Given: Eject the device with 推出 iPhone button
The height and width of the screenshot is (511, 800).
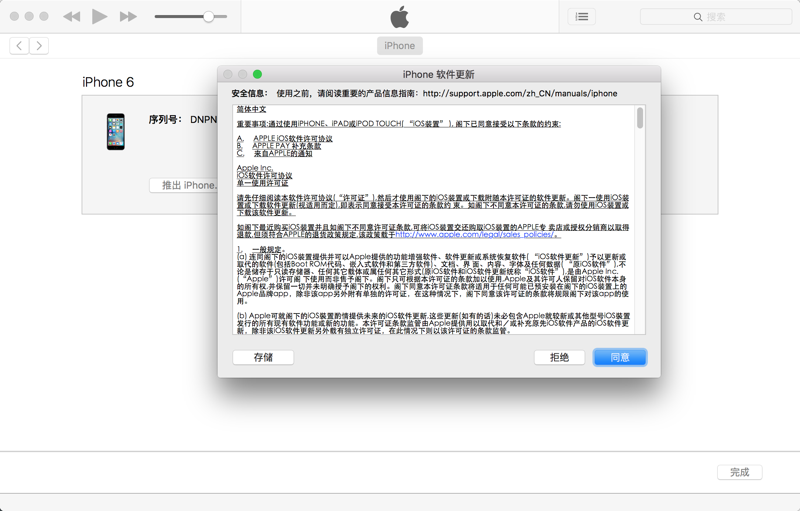Looking at the screenshot, I should tap(184, 185).
